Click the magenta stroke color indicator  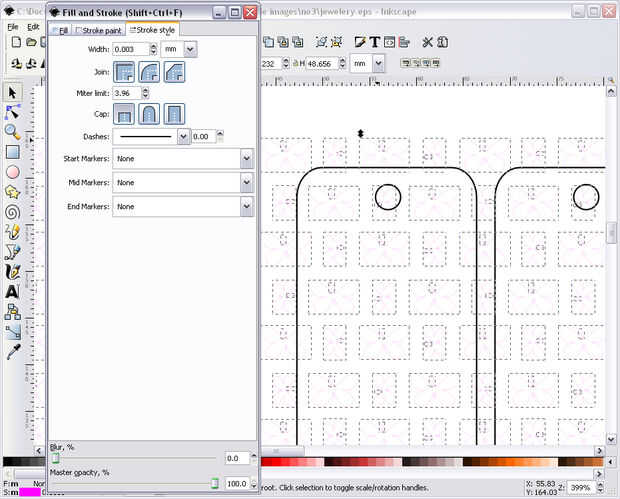click(30, 492)
